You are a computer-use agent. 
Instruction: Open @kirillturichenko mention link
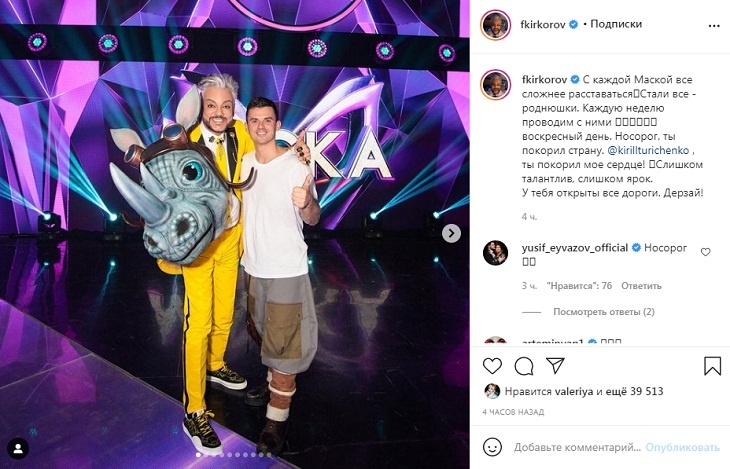coord(648,150)
